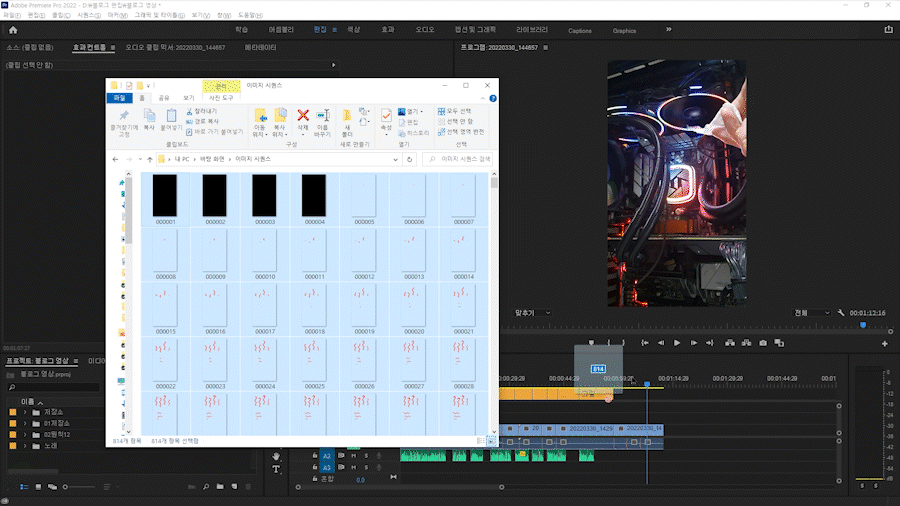900x506 pixels.
Task: Open the 맞추기 zoom level dropdown
Action: (533, 313)
